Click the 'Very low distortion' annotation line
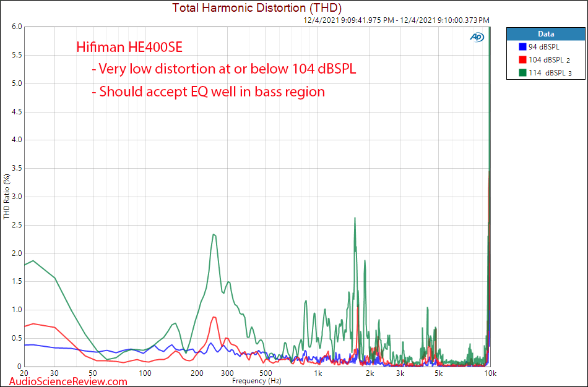Screen dimensions: 588x387 pos(224,69)
